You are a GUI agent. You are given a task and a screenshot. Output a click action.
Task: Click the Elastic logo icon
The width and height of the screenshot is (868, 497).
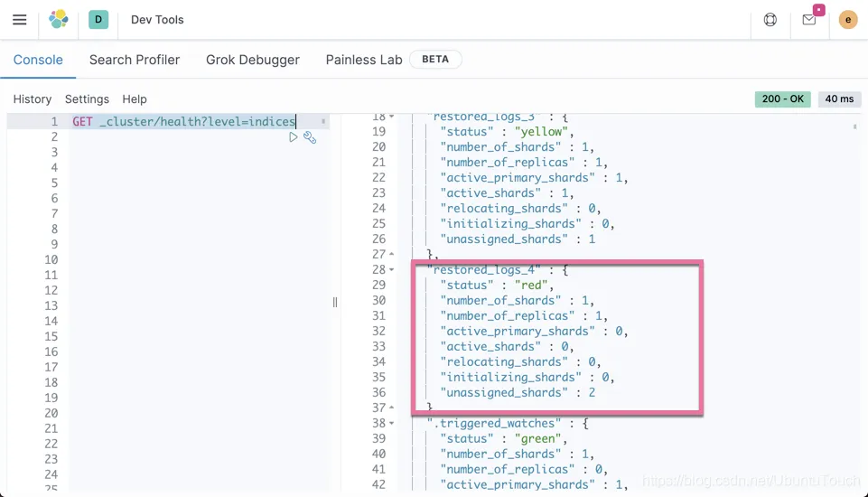tap(58, 19)
